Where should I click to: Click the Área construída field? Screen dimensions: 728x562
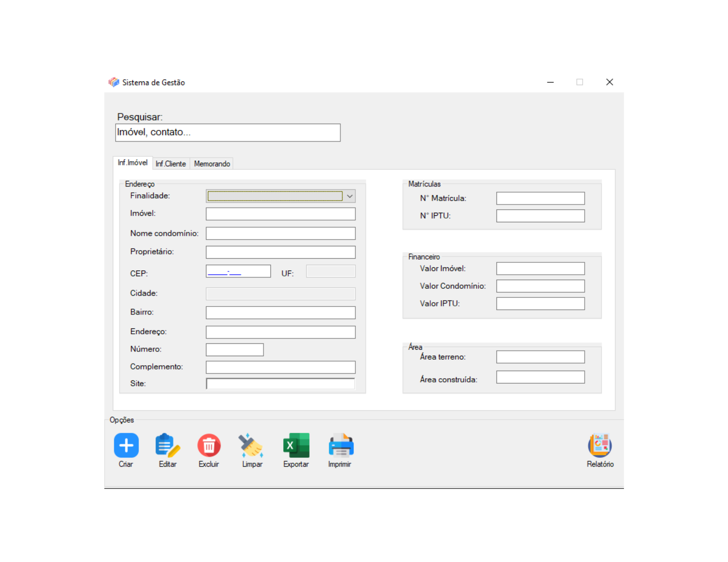pos(540,377)
